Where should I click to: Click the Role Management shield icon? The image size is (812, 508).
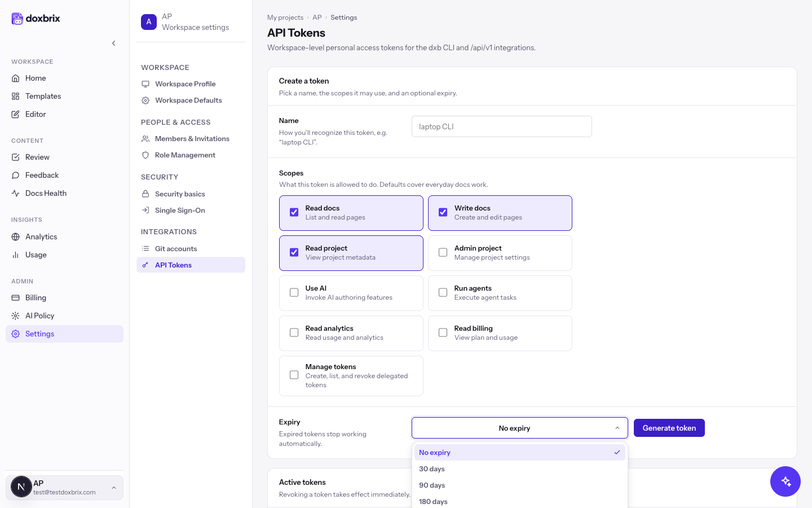click(x=145, y=155)
